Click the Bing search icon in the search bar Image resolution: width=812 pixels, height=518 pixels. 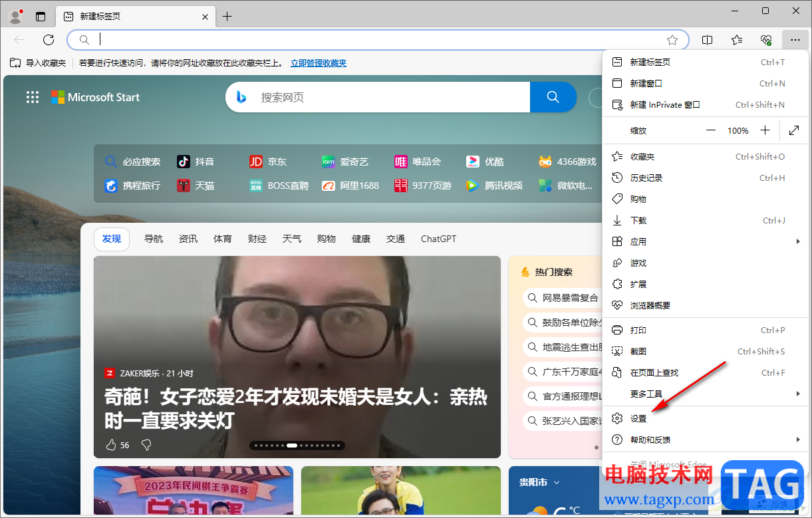point(241,97)
